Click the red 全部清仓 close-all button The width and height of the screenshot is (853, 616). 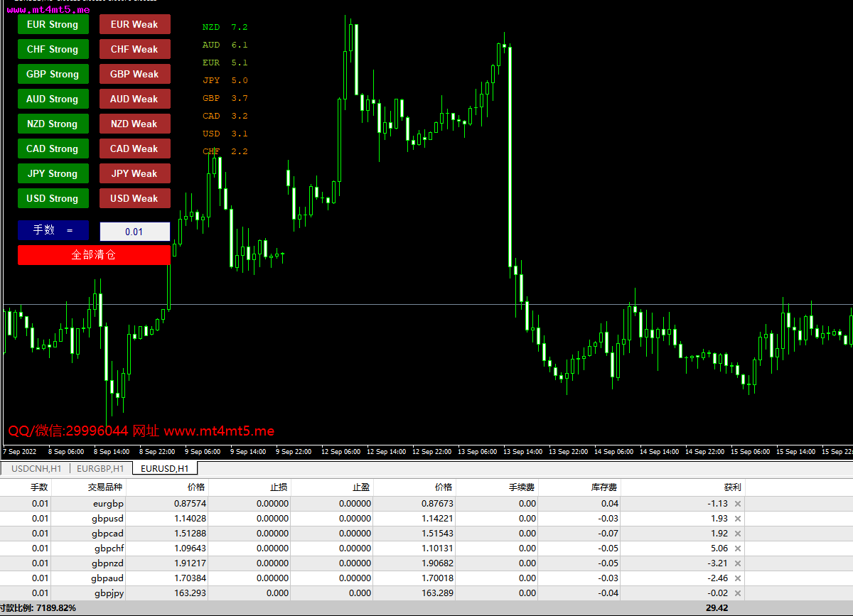[94, 255]
